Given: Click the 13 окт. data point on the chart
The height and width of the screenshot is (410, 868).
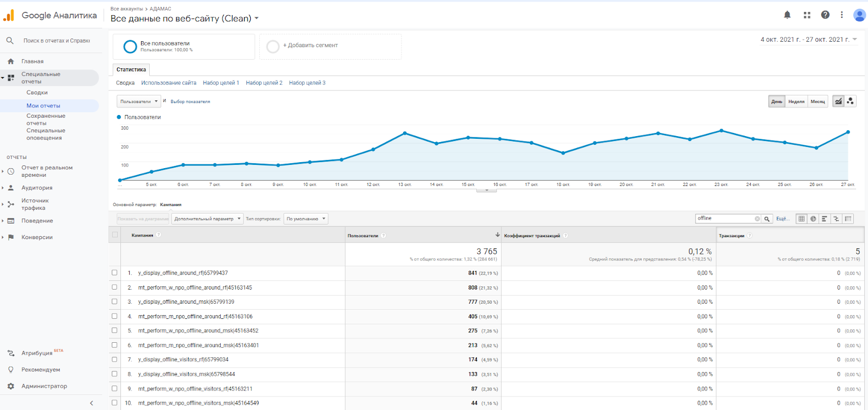Looking at the screenshot, I should (405, 133).
